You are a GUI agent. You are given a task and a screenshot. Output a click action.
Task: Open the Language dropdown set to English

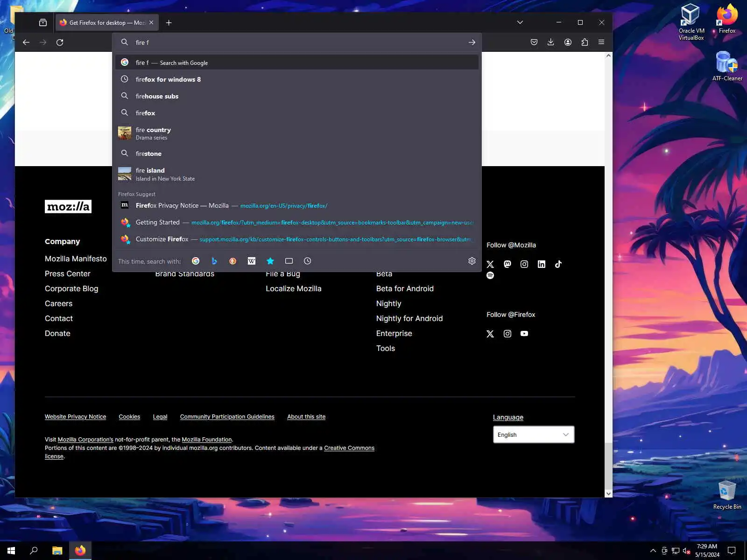click(x=534, y=434)
